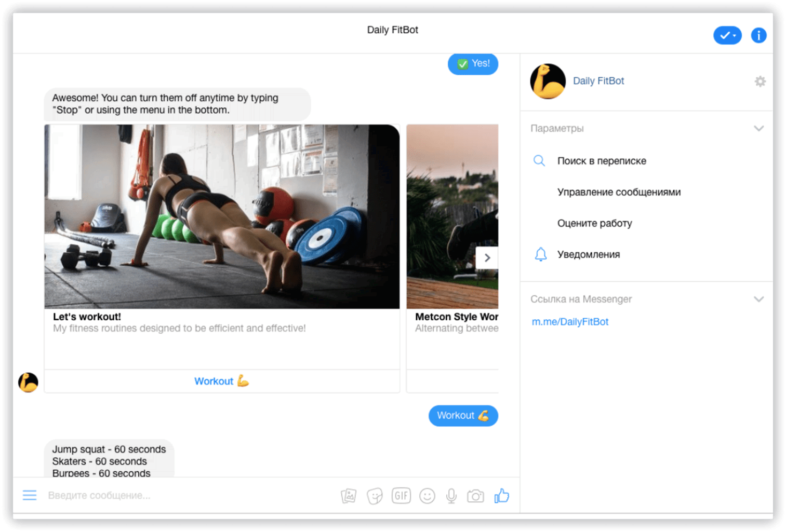This screenshot has width=786, height=532.
Task: Click the camera icon
Action: point(475,496)
